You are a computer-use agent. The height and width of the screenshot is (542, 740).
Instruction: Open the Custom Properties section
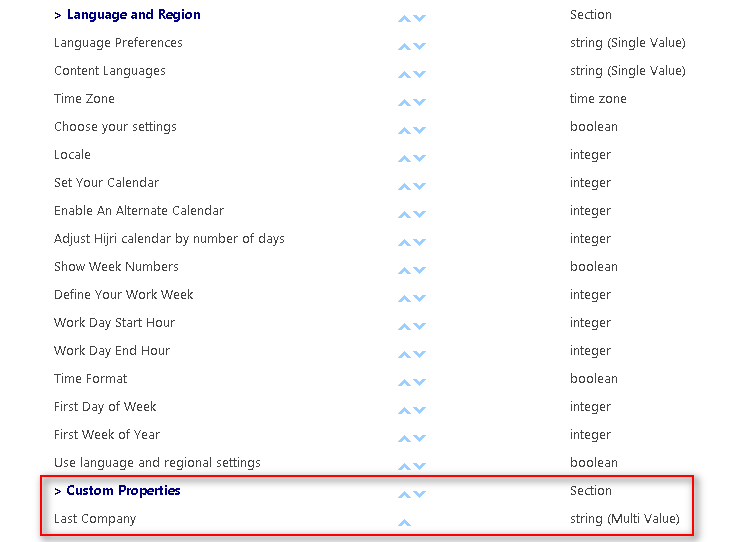coord(123,491)
